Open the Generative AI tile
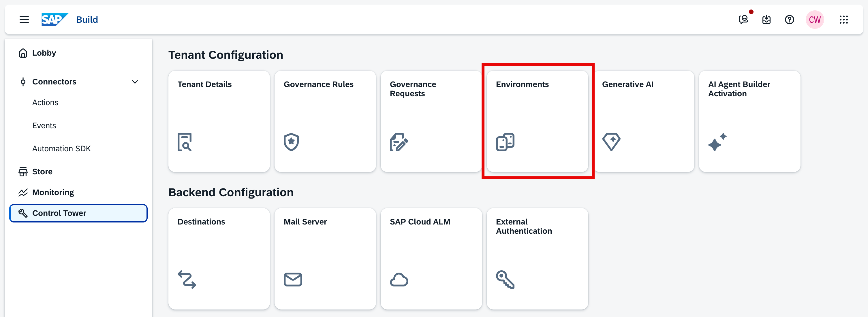868x317 pixels. (x=644, y=121)
